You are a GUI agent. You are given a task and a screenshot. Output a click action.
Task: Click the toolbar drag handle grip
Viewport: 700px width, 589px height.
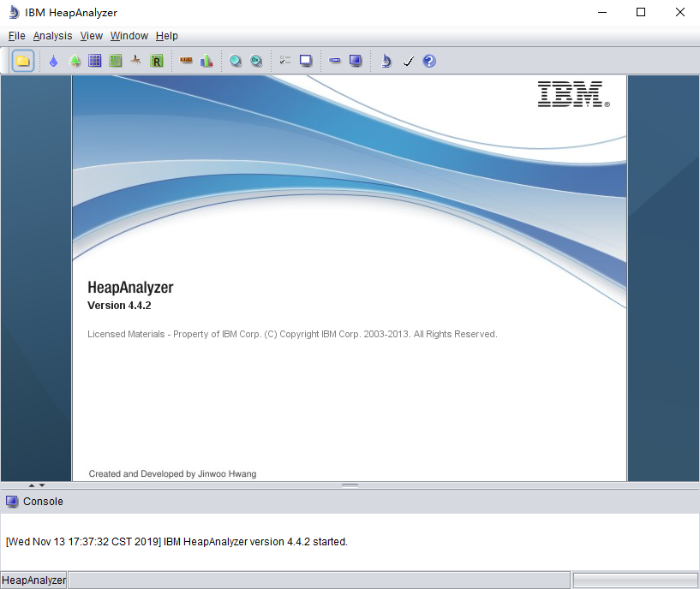click(5, 61)
